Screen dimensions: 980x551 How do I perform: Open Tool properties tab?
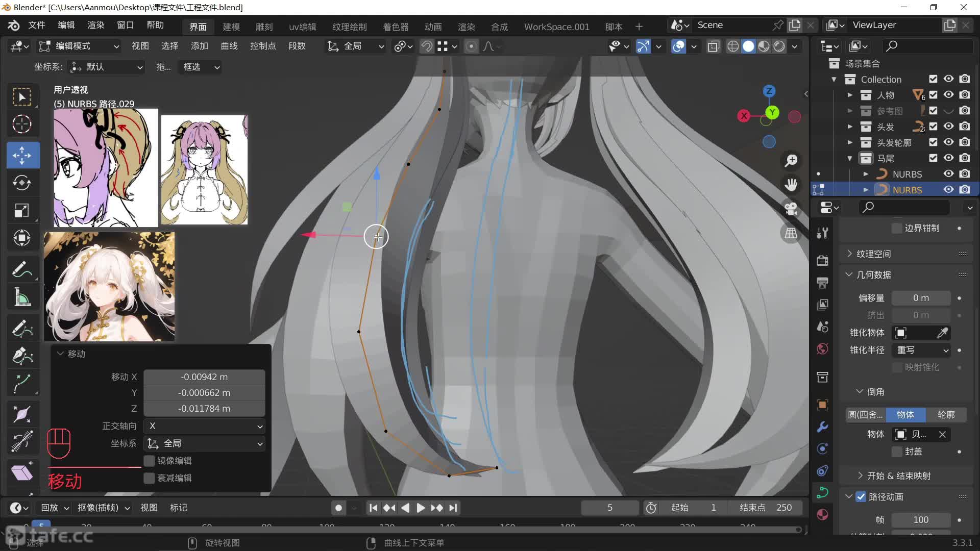click(822, 233)
